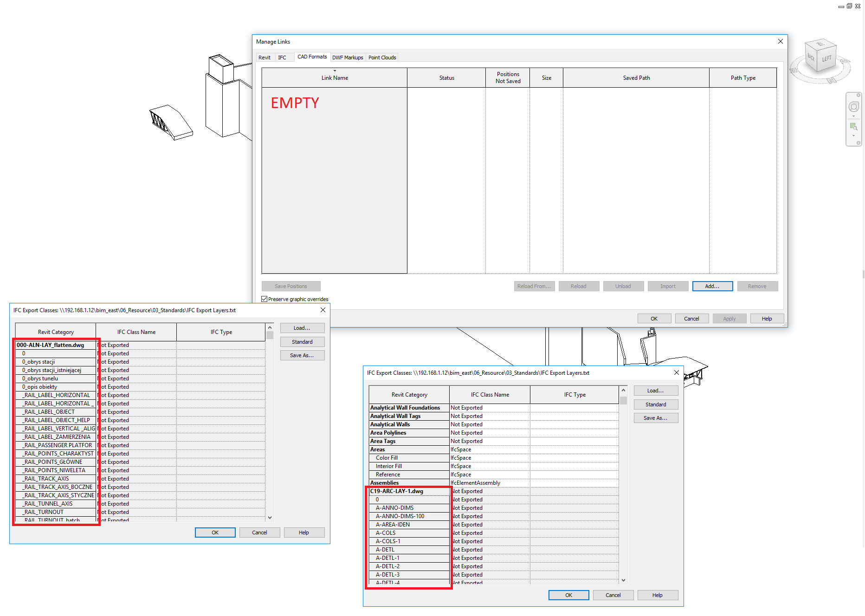Open the Full Navigation Wheel tool
The width and height of the screenshot is (865, 616).
tap(854, 107)
